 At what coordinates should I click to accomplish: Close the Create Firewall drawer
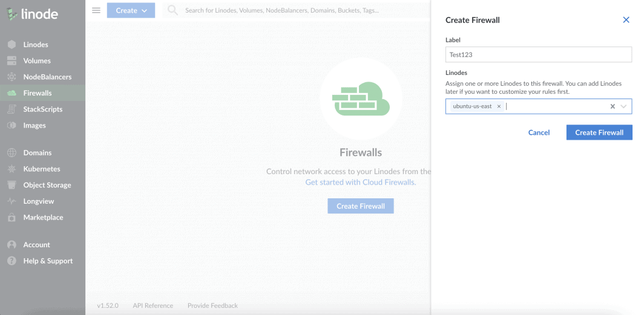[626, 20]
